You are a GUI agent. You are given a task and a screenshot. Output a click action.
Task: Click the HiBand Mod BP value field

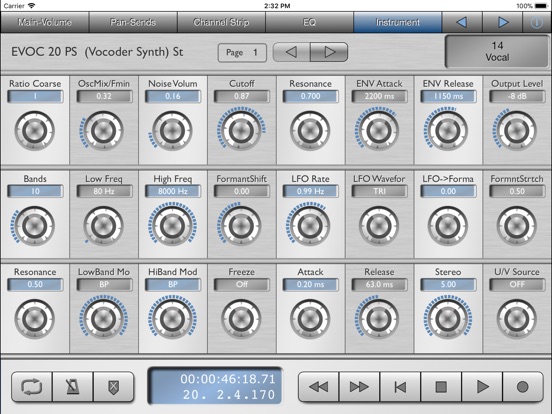point(172,284)
